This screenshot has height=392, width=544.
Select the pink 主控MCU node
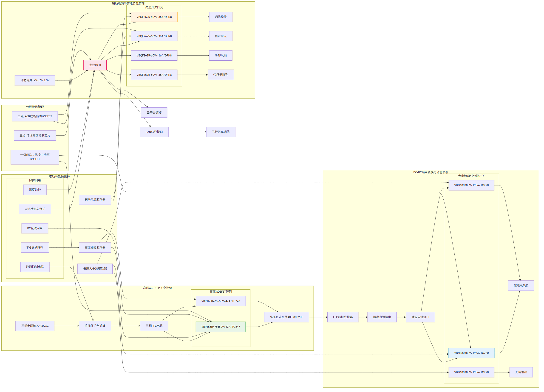click(95, 65)
